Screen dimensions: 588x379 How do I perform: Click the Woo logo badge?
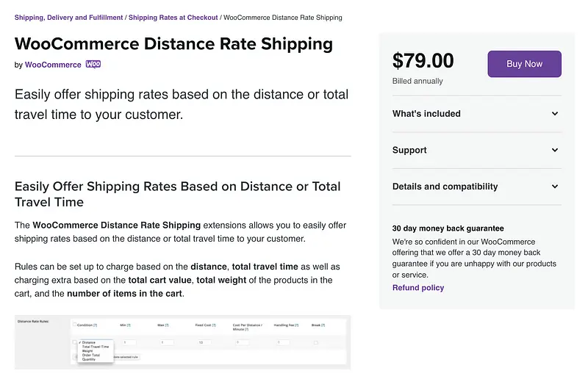(x=93, y=65)
